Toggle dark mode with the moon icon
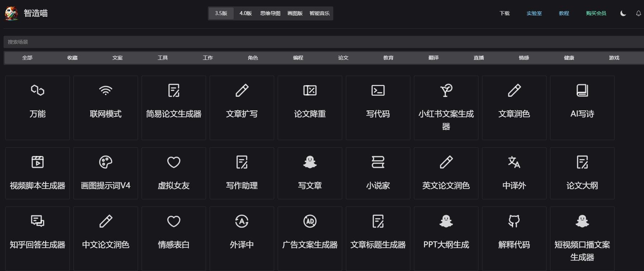This screenshot has height=271, width=644. click(x=623, y=13)
